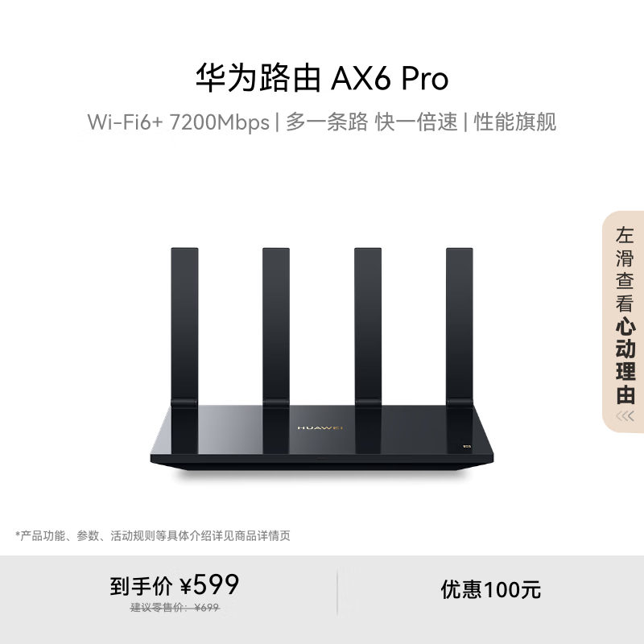The width and height of the screenshot is (644, 644).
Task: Click the small gold badge on router corner
Action: click(467, 446)
